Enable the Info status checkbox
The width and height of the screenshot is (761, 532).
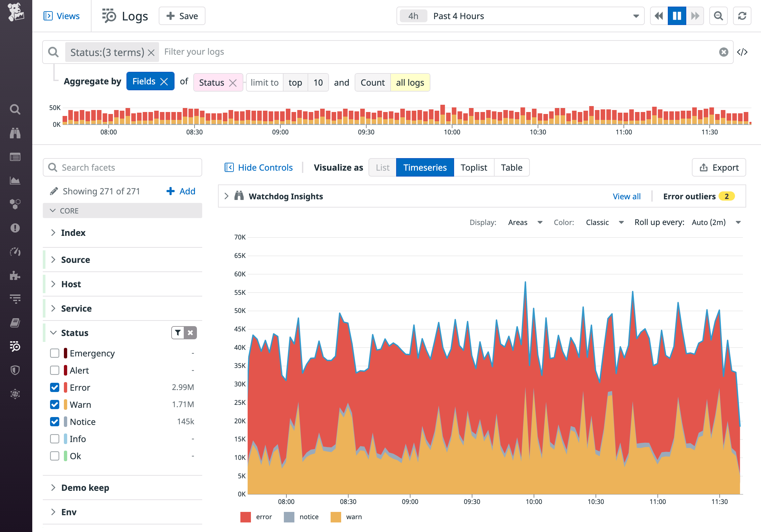point(54,438)
